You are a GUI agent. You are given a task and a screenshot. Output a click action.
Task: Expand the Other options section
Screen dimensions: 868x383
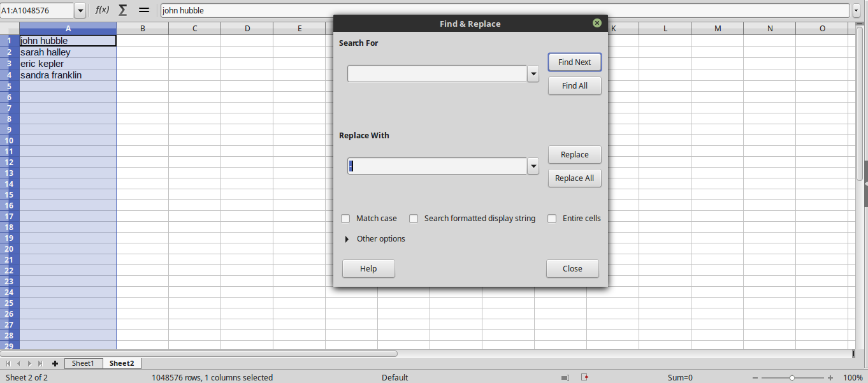pyautogui.click(x=347, y=239)
